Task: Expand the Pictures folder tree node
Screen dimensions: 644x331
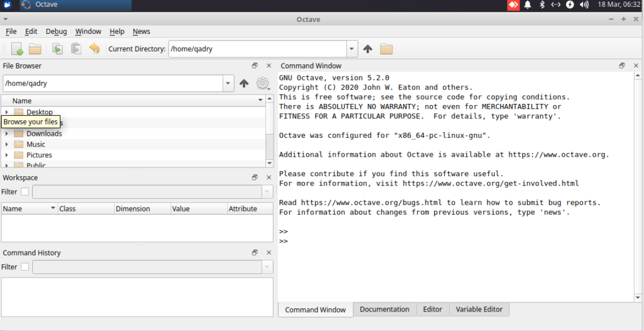Action: point(6,155)
